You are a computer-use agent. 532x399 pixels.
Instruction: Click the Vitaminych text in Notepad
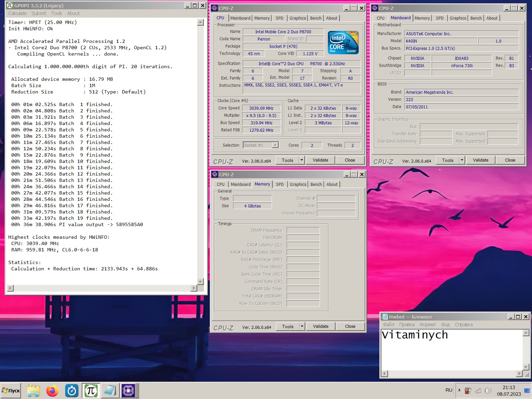[x=415, y=335]
